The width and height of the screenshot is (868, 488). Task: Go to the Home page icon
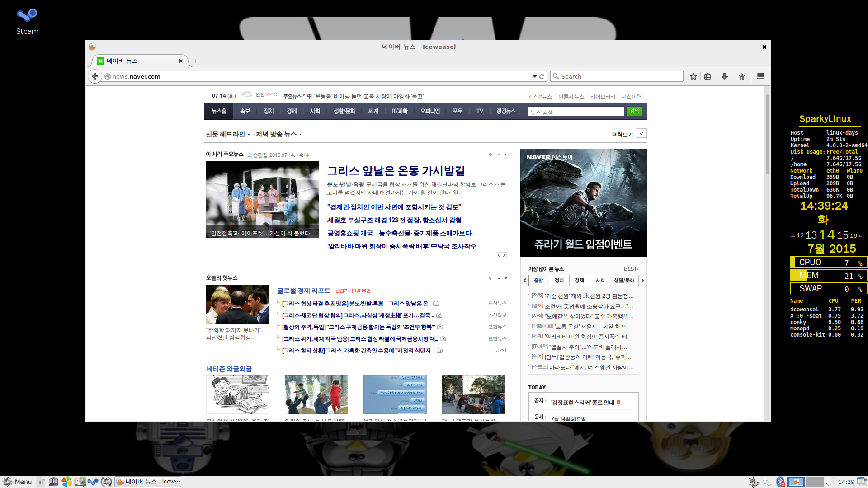[x=742, y=76]
